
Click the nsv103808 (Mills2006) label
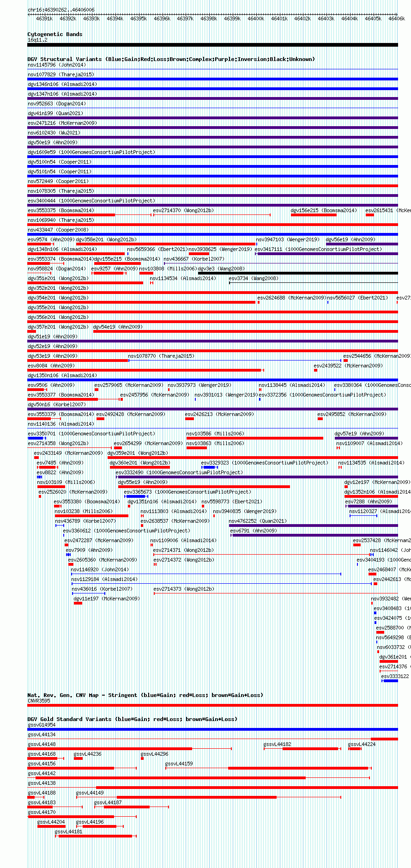[168, 269]
